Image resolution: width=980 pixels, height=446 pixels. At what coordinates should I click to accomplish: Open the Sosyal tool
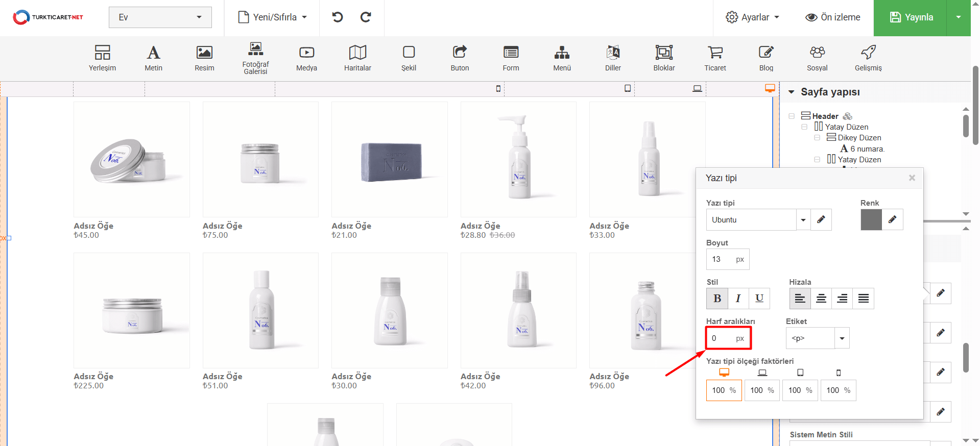[817, 58]
